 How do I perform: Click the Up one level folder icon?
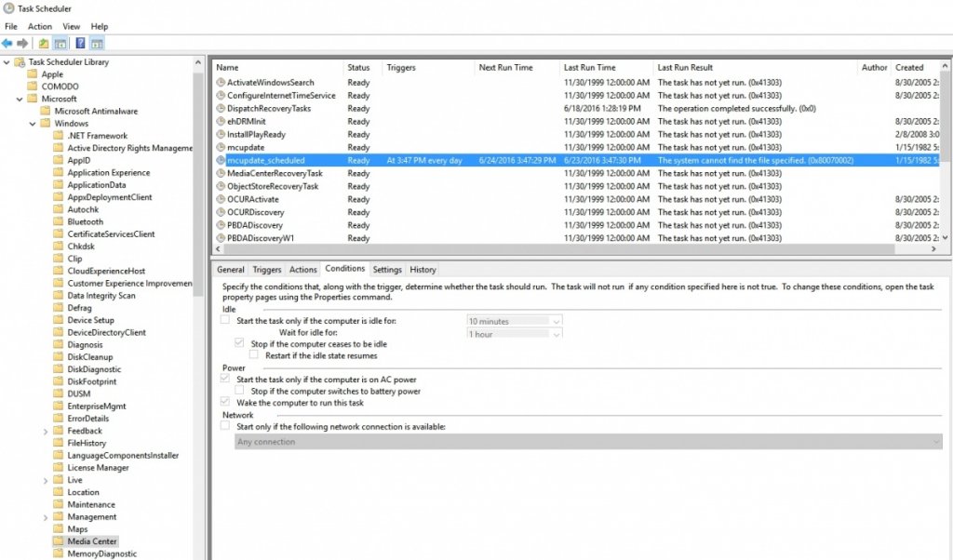[44, 43]
